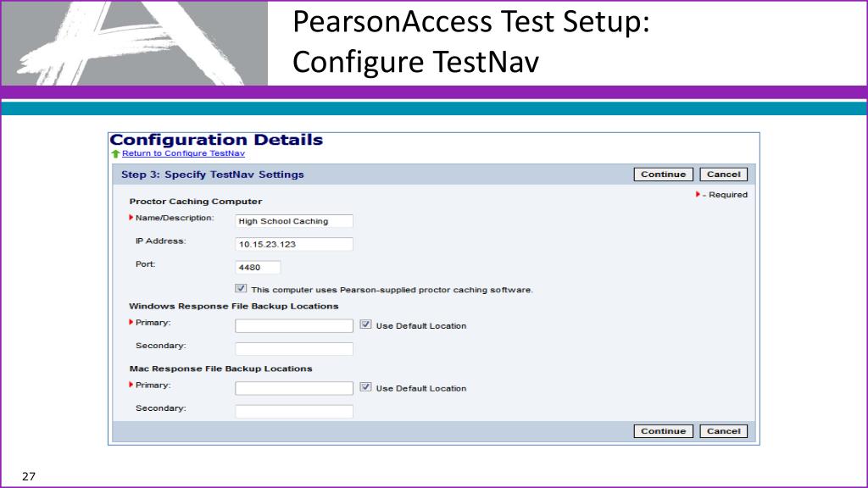Image resolution: width=868 pixels, height=488 pixels.
Task: Toggle Use Default Location for Windows primary
Action: click(366, 324)
